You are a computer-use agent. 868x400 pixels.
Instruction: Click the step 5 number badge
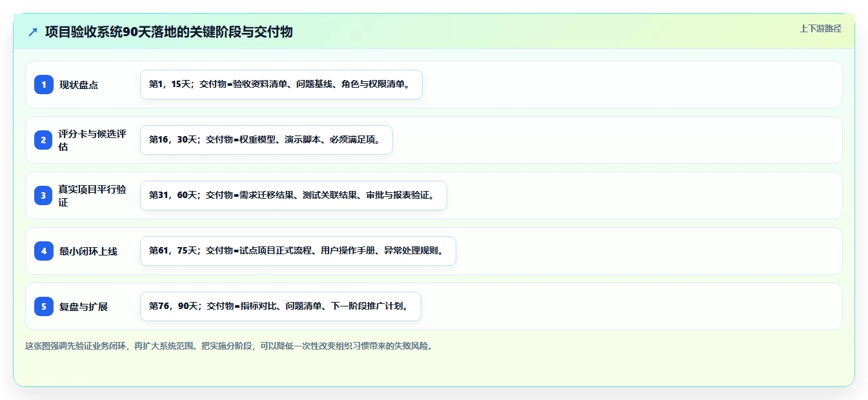tap(44, 306)
